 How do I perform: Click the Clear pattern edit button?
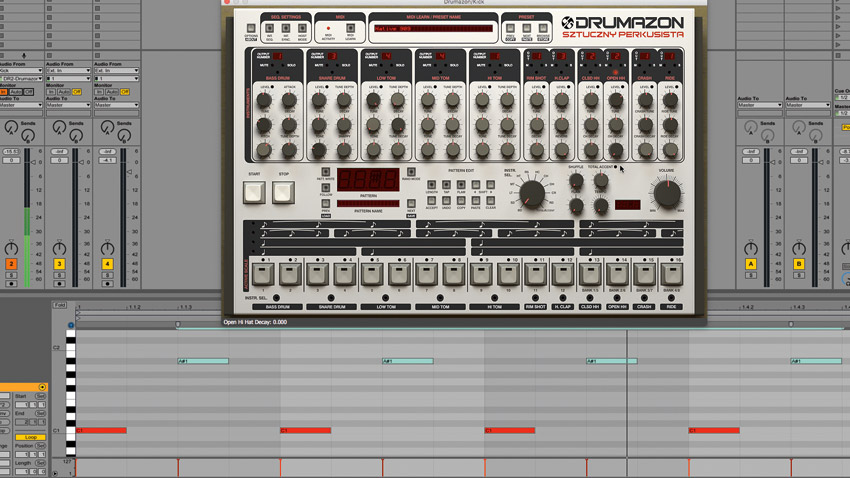pyautogui.click(x=490, y=201)
